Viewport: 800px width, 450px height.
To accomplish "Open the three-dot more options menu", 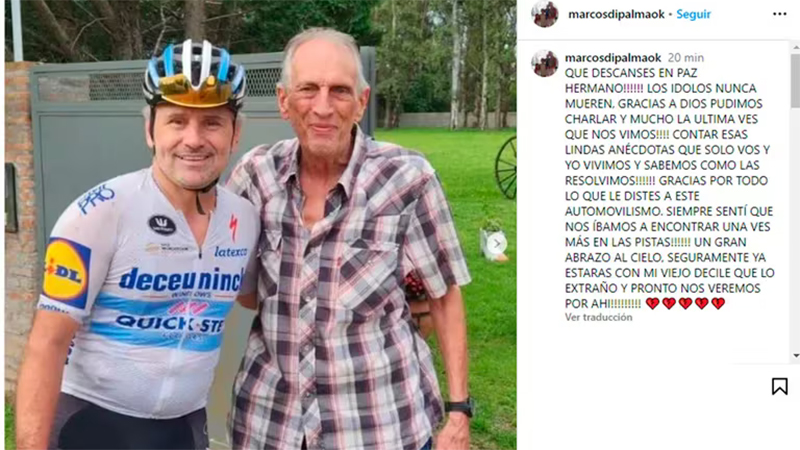I will [x=779, y=14].
